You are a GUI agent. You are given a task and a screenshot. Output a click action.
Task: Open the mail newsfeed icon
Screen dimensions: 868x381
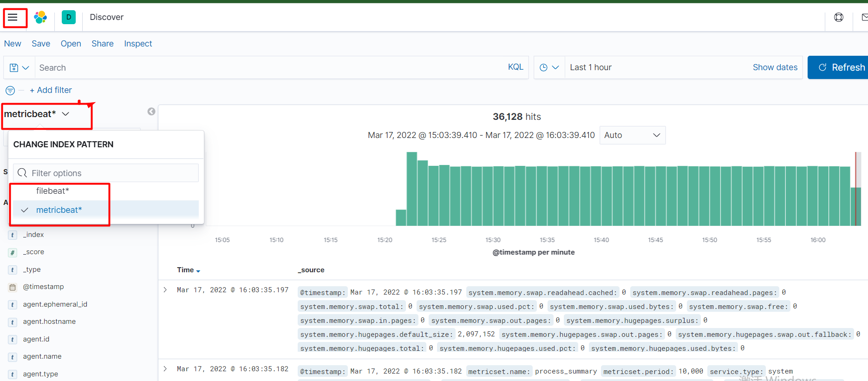click(865, 17)
